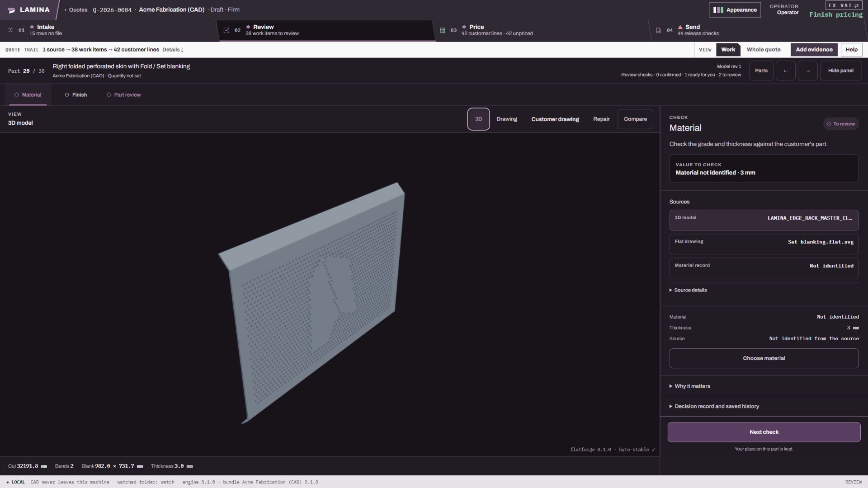Open Appearance settings
868x488 pixels.
point(735,10)
